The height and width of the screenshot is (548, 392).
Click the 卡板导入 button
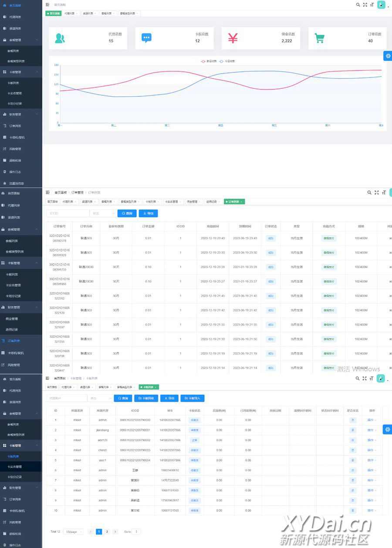[192, 398]
